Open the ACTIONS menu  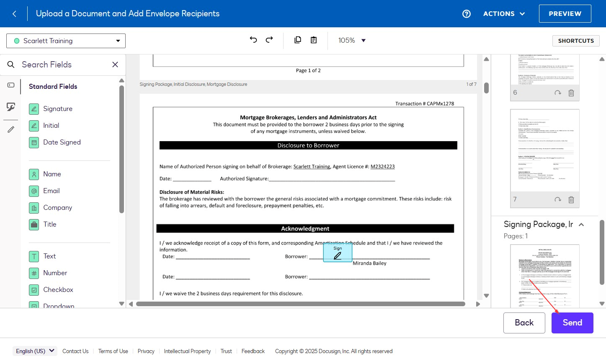504,14
